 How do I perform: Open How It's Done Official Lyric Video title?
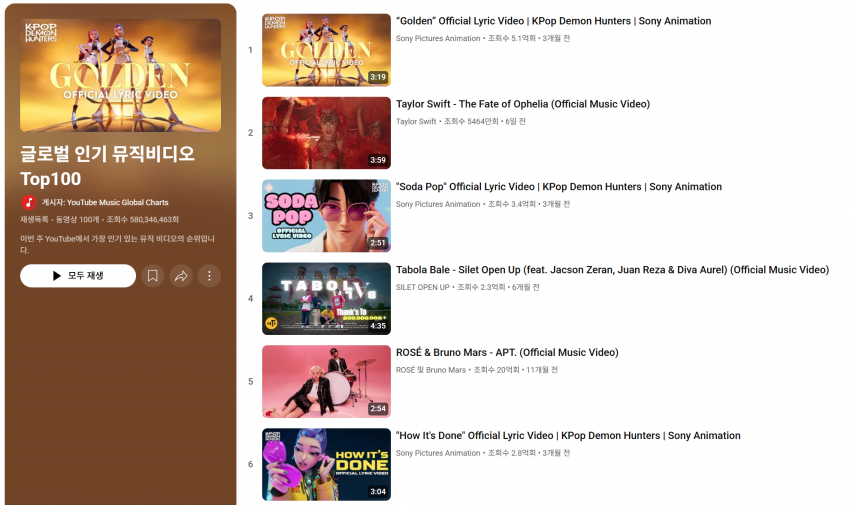(x=568, y=436)
